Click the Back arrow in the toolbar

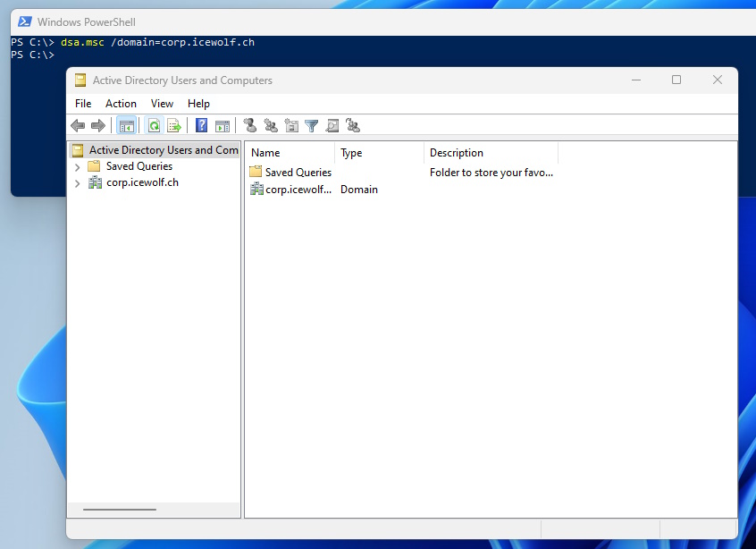[x=78, y=126]
